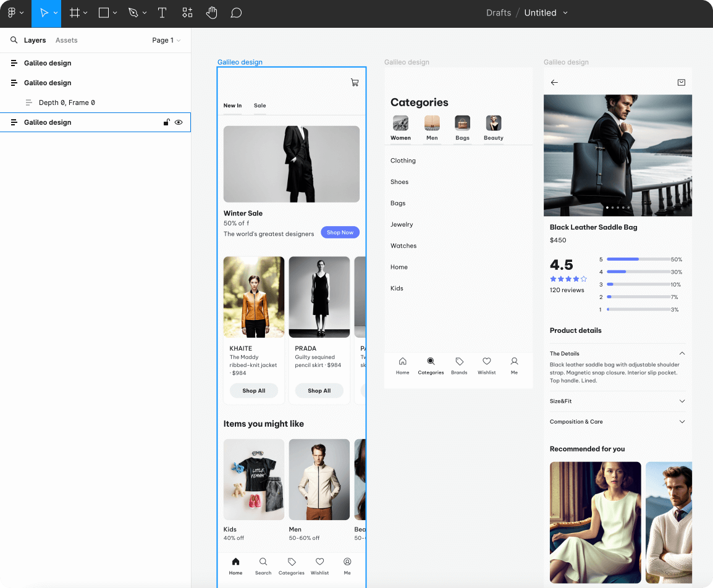The image size is (713, 588).
Task: Hide the selected Galileo design layer
Action: (x=179, y=122)
